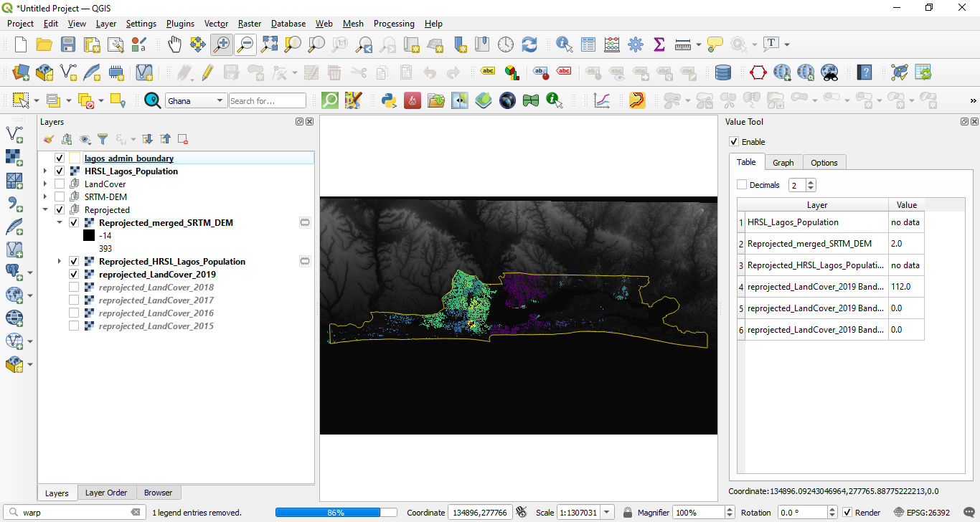Expand Reprojected_HRSL_Lagos_Population legend

coord(60,262)
